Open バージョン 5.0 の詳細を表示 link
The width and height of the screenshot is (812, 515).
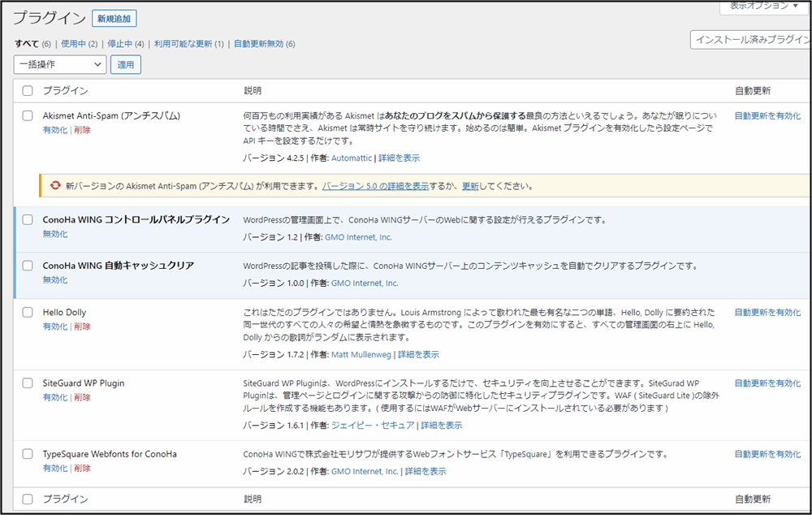pos(375,186)
